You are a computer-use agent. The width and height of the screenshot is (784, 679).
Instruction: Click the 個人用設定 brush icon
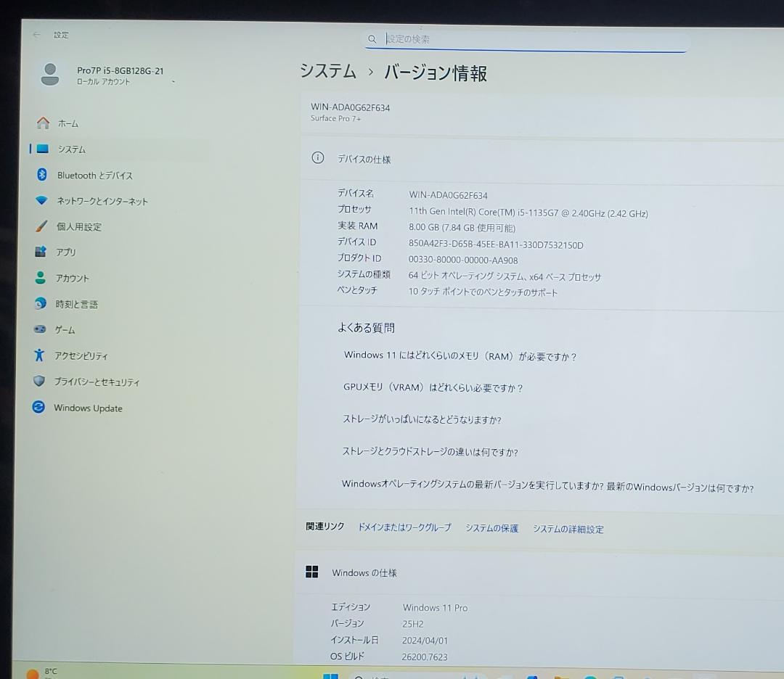tap(41, 226)
